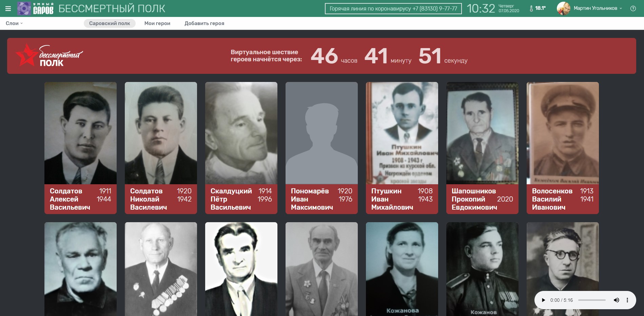Mute the audio player volume
This screenshot has width=644, height=316.
[616, 300]
